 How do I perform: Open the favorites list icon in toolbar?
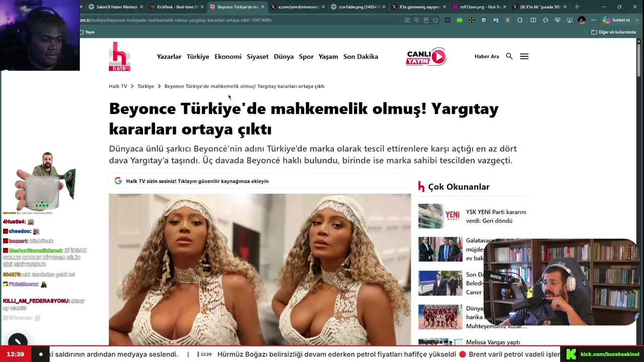(x=545, y=20)
